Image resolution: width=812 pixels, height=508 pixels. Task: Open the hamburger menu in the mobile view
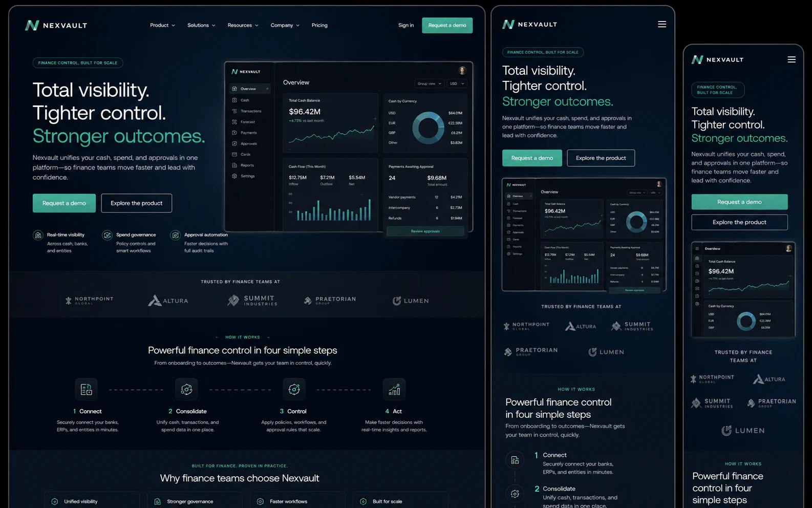pyautogui.click(x=792, y=59)
